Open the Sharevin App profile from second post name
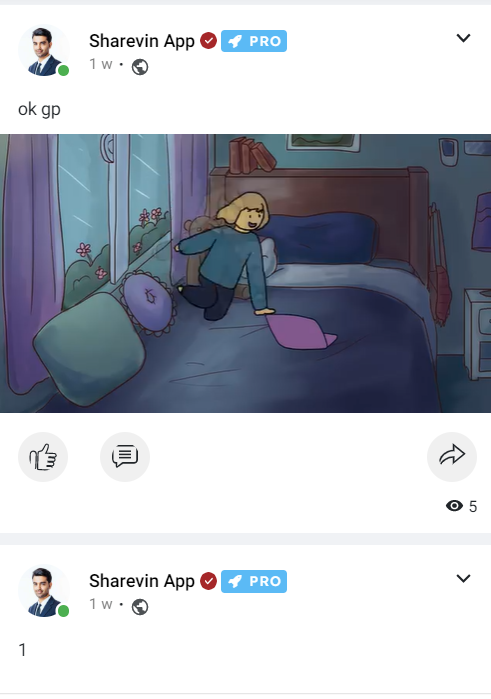Image resolution: width=491 pixels, height=699 pixels. tap(142, 581)
